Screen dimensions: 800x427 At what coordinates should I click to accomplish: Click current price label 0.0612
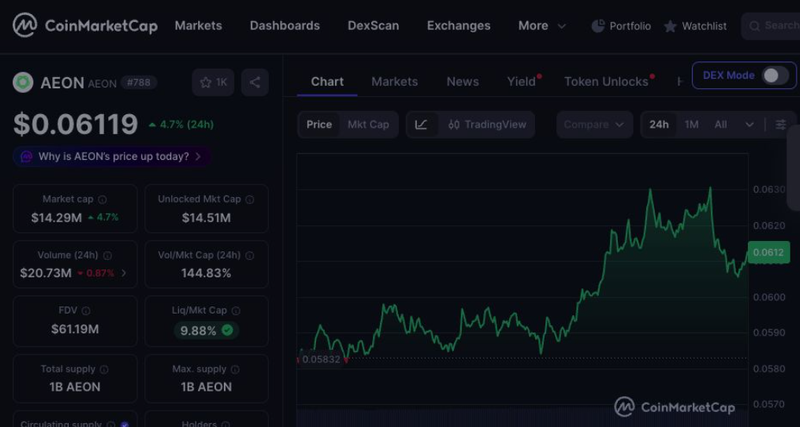click(768, 253)
